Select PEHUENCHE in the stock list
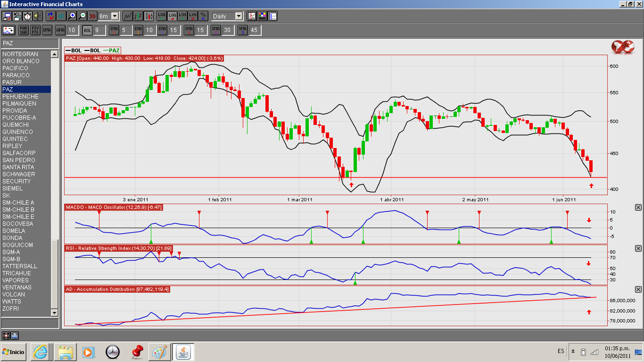This screenshot has height=362, width=644. [25, 97]
